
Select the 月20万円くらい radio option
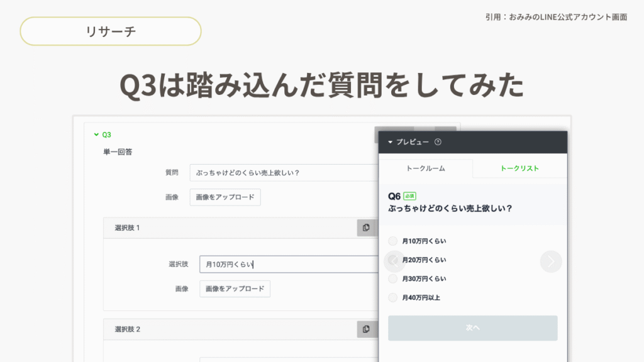click(393, 260)
